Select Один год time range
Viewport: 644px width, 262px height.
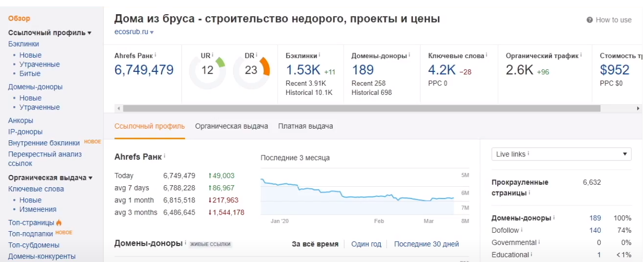tap(366, 244)
